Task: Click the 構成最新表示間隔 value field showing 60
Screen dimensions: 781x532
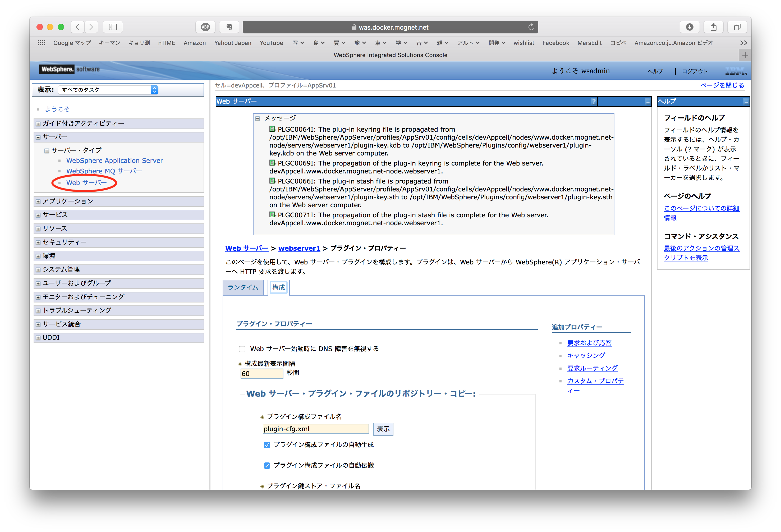Action: (x=262, y=373)
